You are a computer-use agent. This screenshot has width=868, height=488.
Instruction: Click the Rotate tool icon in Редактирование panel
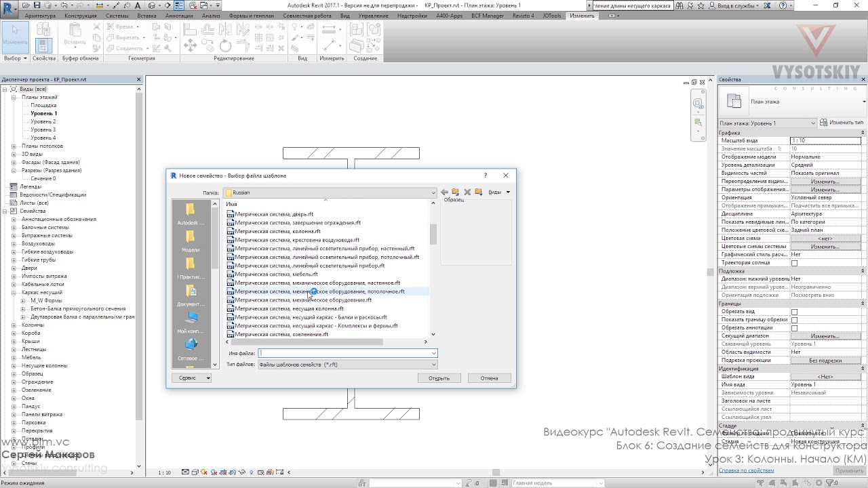pos(225,45)
